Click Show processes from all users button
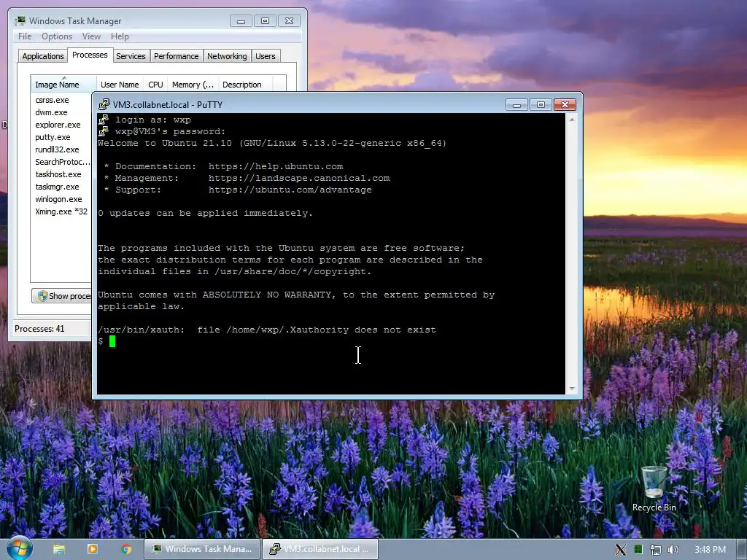747x560 pixels. click(62, 296)
